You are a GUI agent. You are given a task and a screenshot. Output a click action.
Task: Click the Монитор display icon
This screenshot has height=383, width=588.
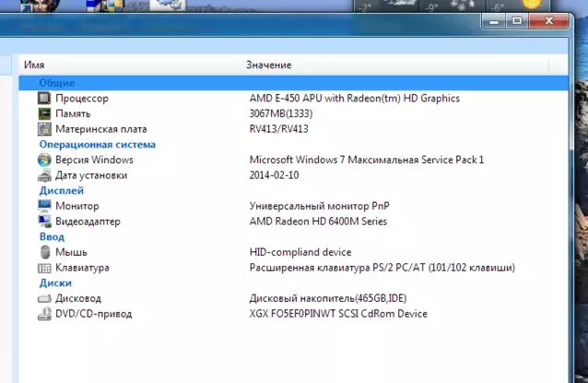coord(44,205)
